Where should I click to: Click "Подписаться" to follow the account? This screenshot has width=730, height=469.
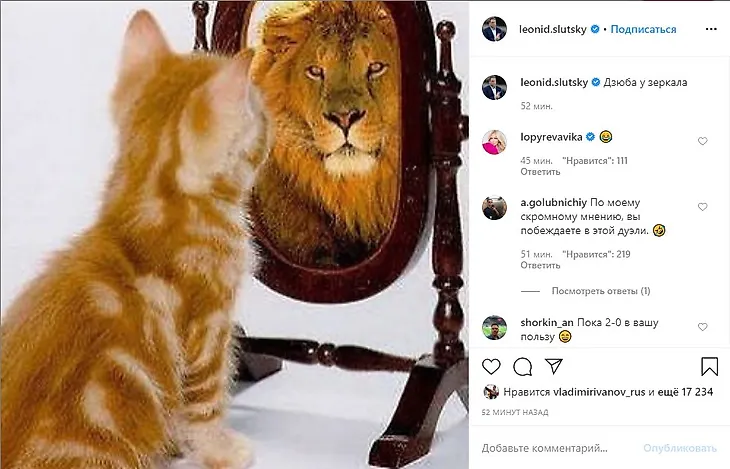[x=643, y=30]
